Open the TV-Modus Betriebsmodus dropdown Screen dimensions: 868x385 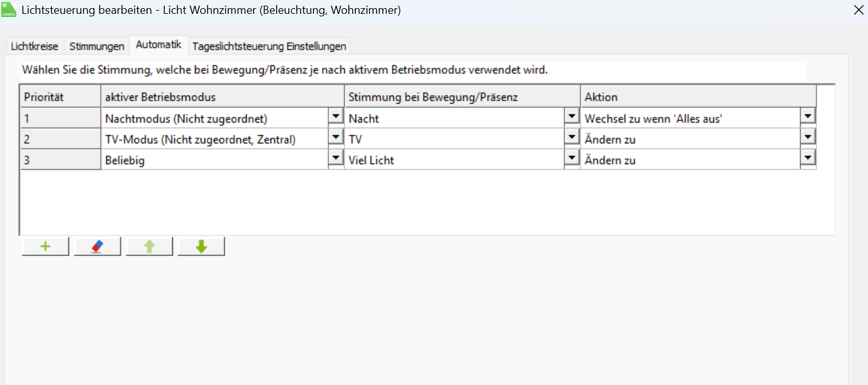tap(336, 138)
